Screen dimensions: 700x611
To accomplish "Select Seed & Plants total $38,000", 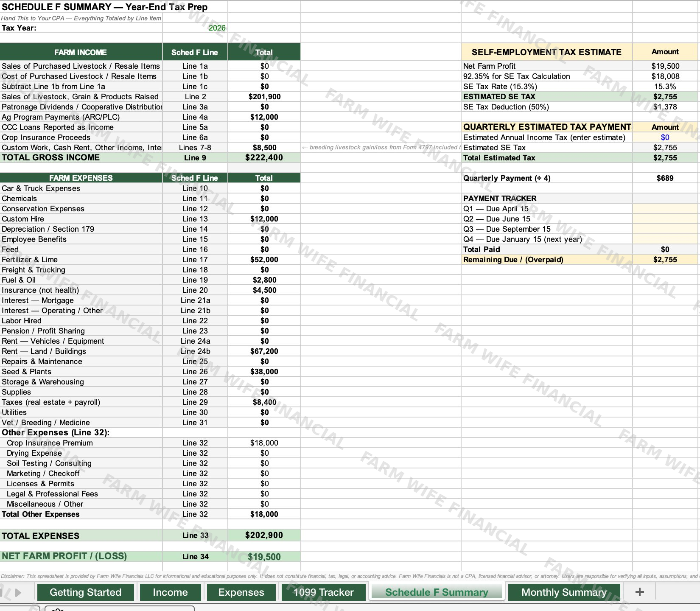I will [x=264, y=372].
